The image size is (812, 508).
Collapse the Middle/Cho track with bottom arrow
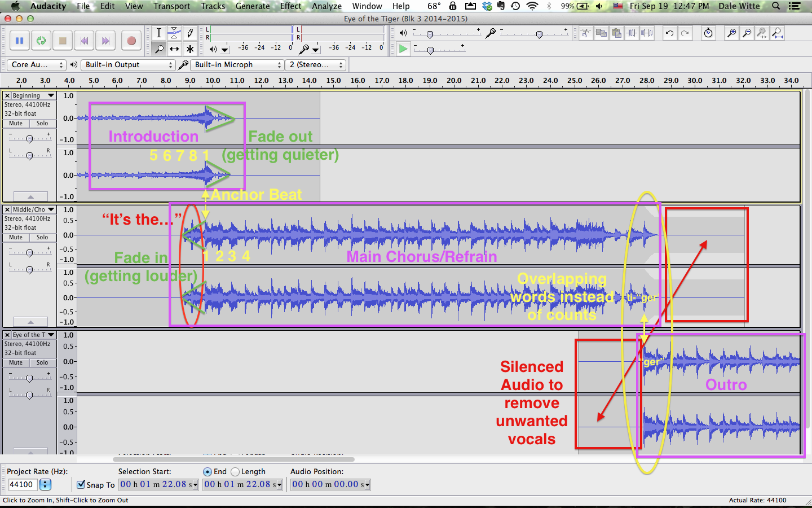tap(30, 322)
